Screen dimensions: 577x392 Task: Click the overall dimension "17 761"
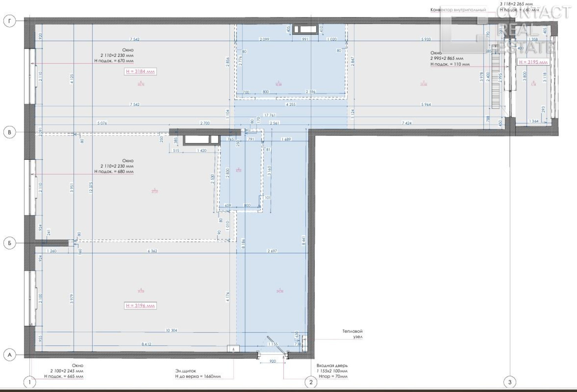[x=270, y=115]
